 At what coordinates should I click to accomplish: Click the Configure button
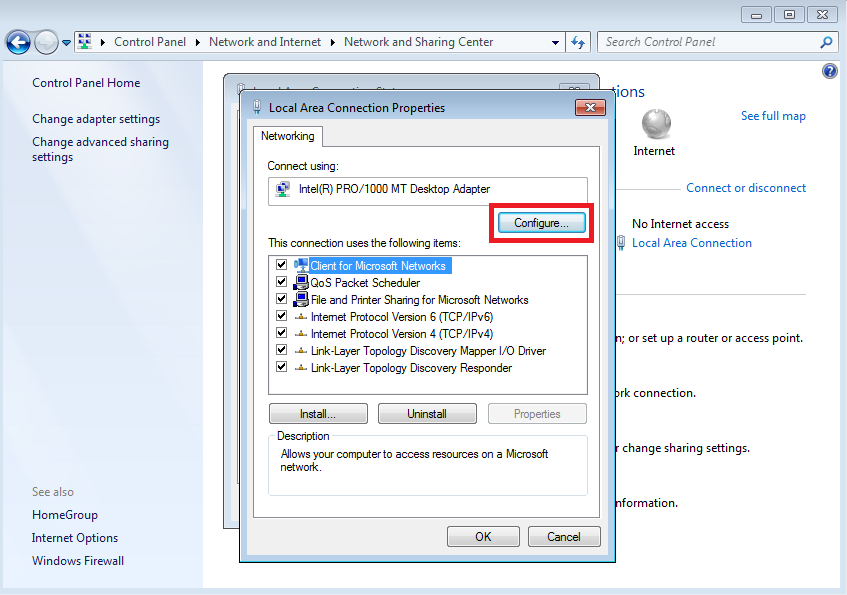click(x=541, y=223)
